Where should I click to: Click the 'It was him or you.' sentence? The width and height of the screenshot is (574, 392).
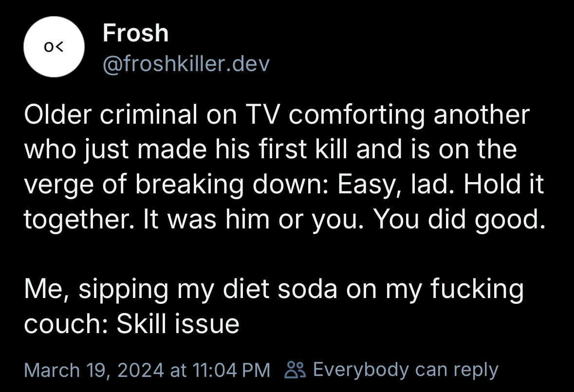pyautogui.click(x=254, y=219)
